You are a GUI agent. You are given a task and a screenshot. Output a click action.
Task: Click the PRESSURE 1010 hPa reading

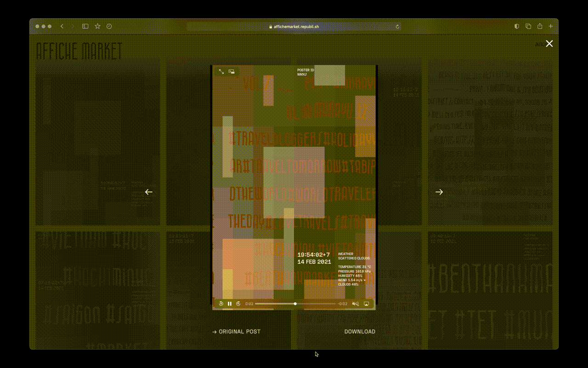pyautogui.click(x=354, y=271)
